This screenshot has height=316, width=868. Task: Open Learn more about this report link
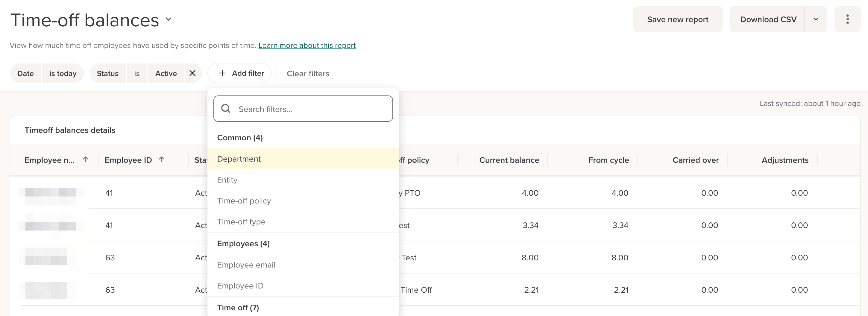(x=306, y=45)
